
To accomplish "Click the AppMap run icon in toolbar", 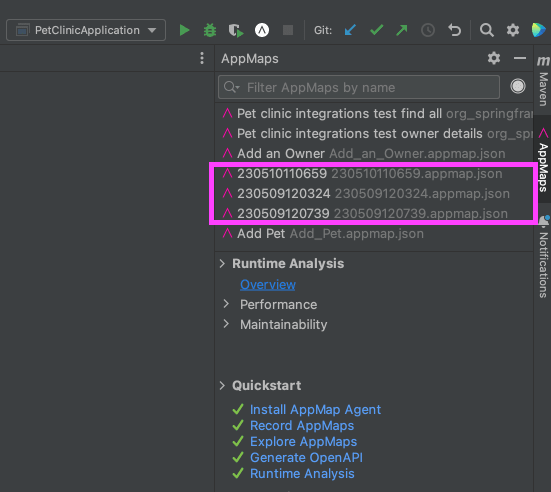I will (x=262, y=30).
